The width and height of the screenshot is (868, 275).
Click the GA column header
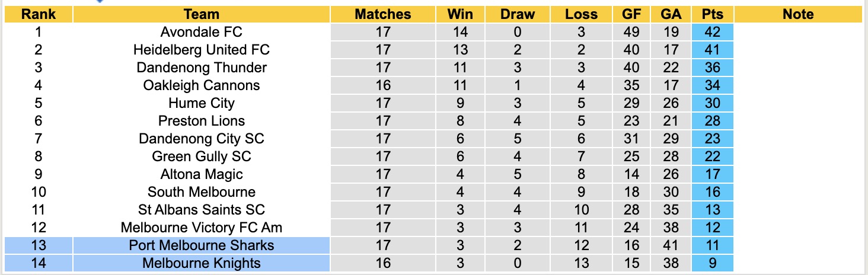671,14
